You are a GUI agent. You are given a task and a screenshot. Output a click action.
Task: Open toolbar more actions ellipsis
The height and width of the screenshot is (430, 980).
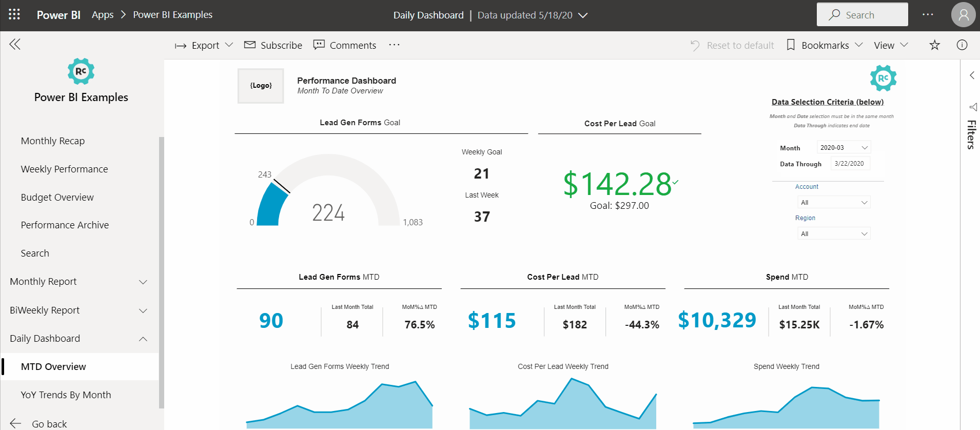[x=394, y=45]
